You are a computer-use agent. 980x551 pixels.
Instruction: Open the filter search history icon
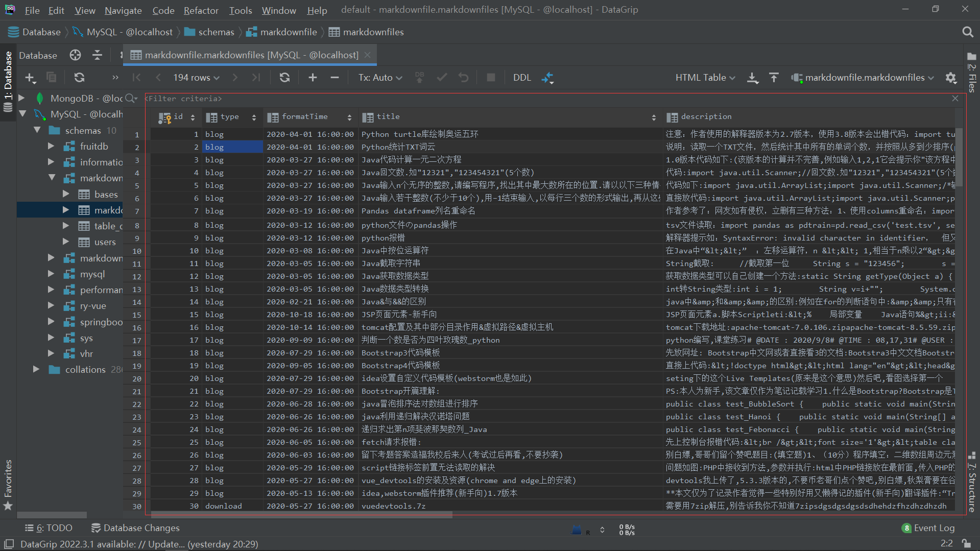click(x=131, y=98)
